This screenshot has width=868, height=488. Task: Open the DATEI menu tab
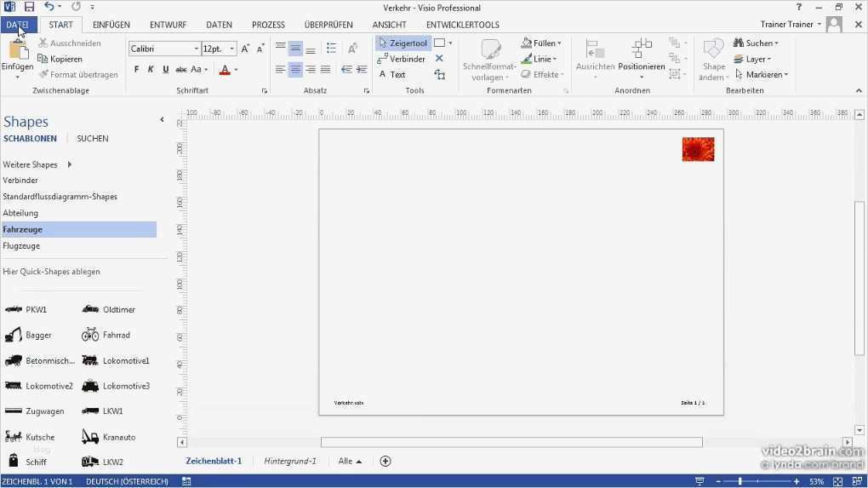coord(18,25)
